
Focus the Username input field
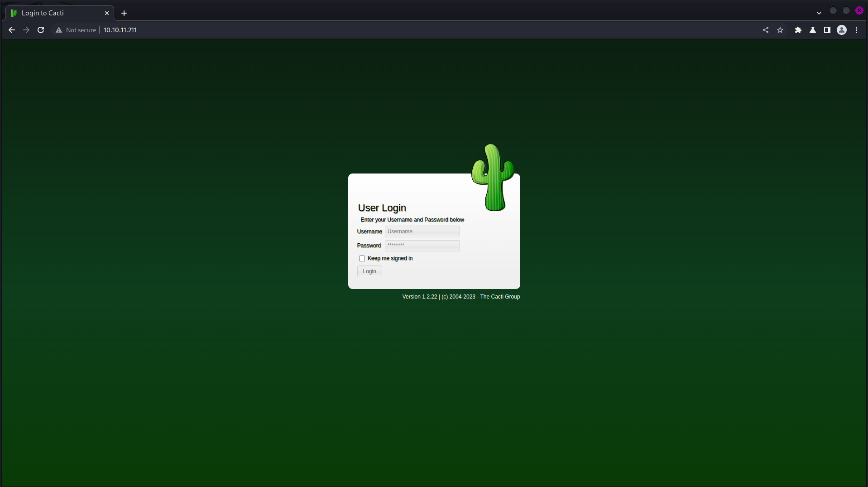click(x=422, y=231)
